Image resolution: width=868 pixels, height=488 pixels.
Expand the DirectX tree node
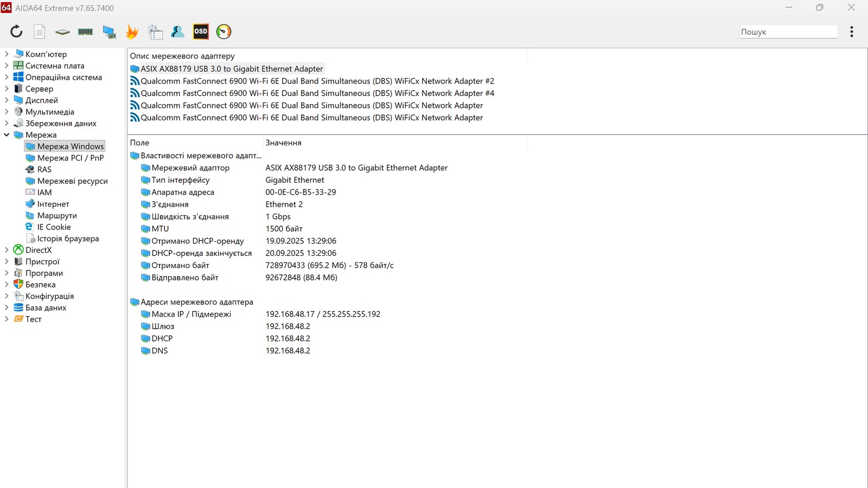(7, 250)
